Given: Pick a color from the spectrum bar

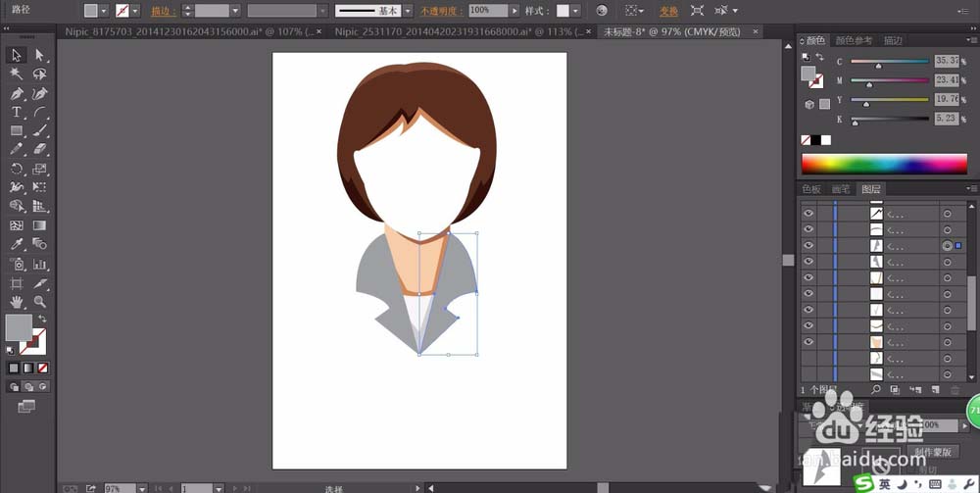Looking at the screenshot, I should (x=886, y=163).
